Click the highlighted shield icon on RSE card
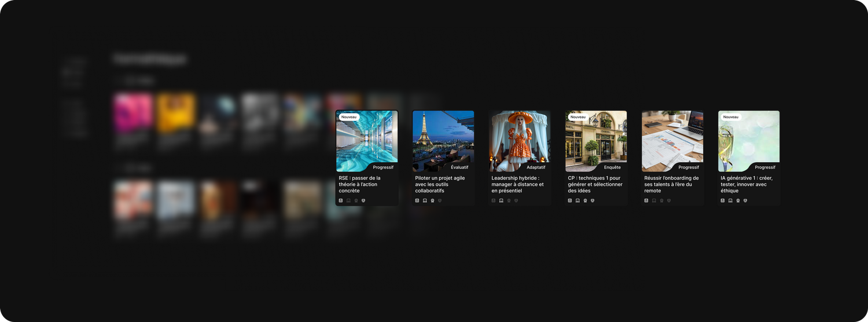The width and height of the screenshot is (868, 322). pos(363,200)
